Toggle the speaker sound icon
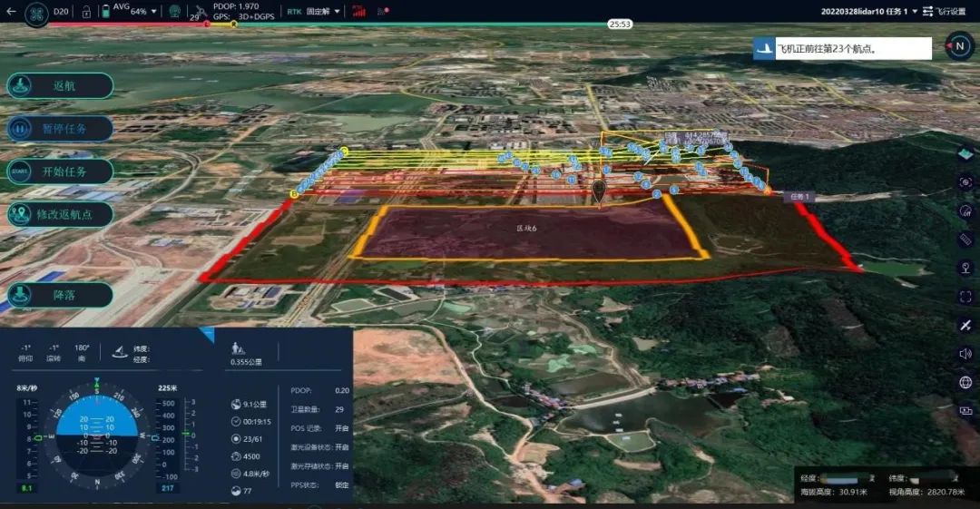This screenshot has height=509, width=980. tap(965, 354)
